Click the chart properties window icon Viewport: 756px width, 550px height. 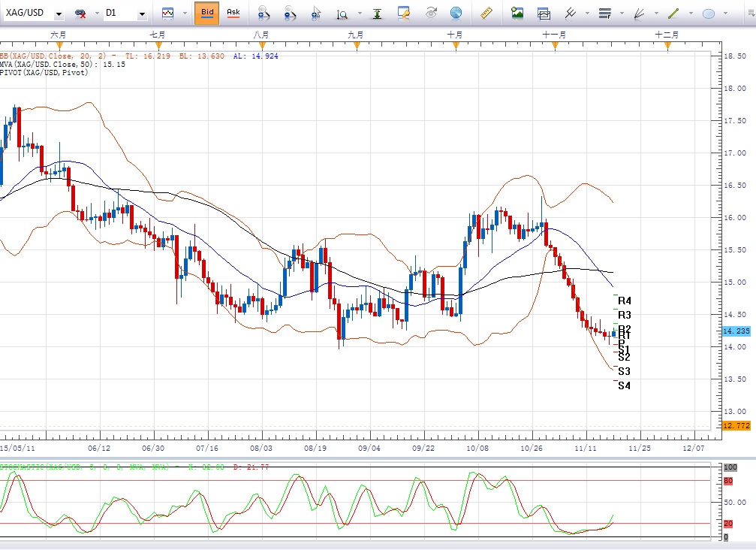click(404, 13)
